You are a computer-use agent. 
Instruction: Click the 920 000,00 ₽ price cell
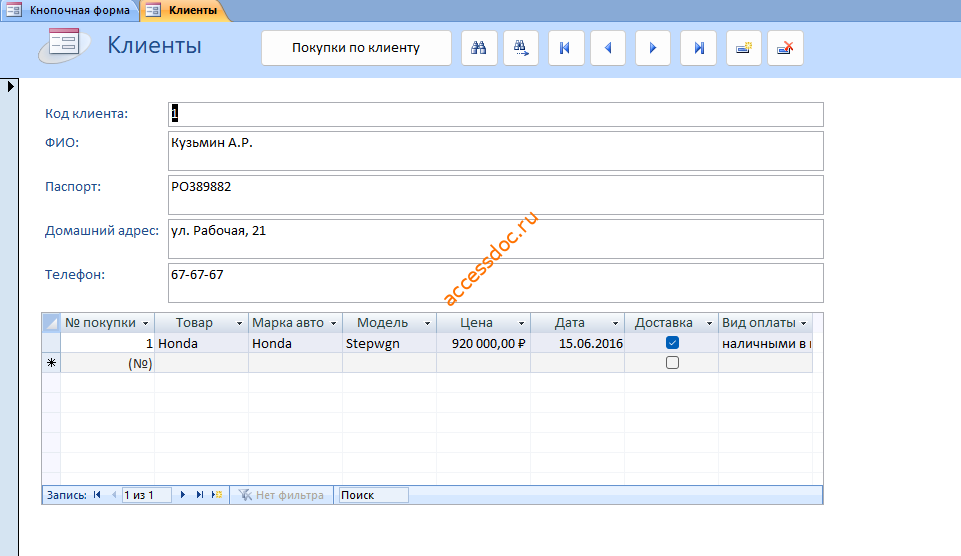click(x=484, y=343)
